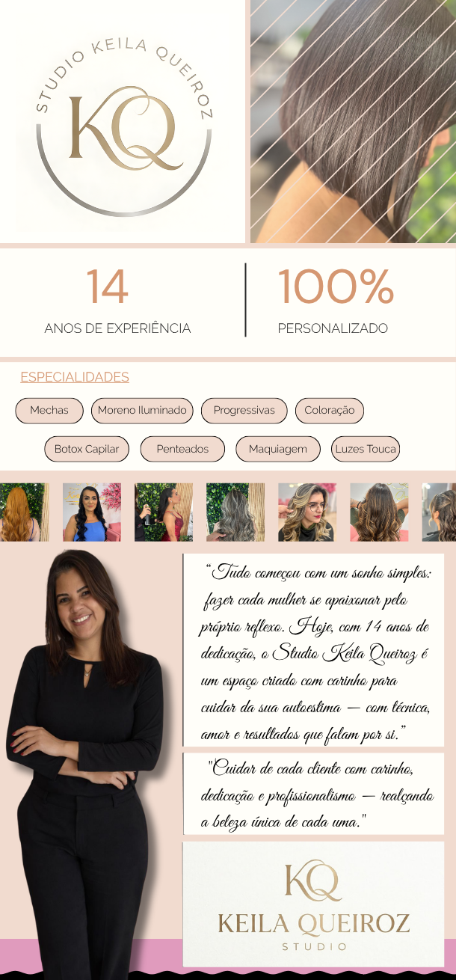Select the Botox Capilar tag
The width and height of the screenshot is (456, 980).
click(x=87, y=449)
